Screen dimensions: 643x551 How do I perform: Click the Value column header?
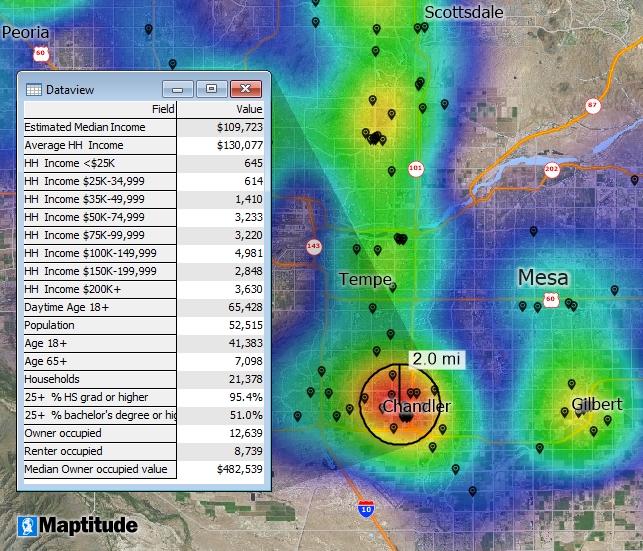coord(221,109)
